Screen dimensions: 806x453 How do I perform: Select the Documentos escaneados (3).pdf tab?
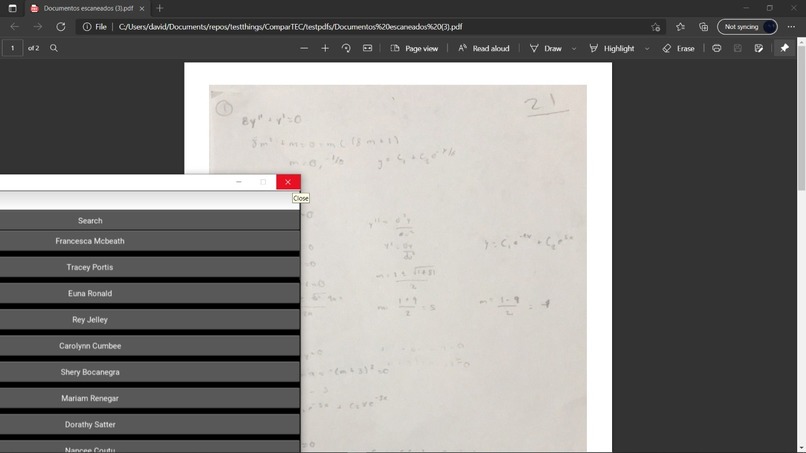(x=87, y=8)
